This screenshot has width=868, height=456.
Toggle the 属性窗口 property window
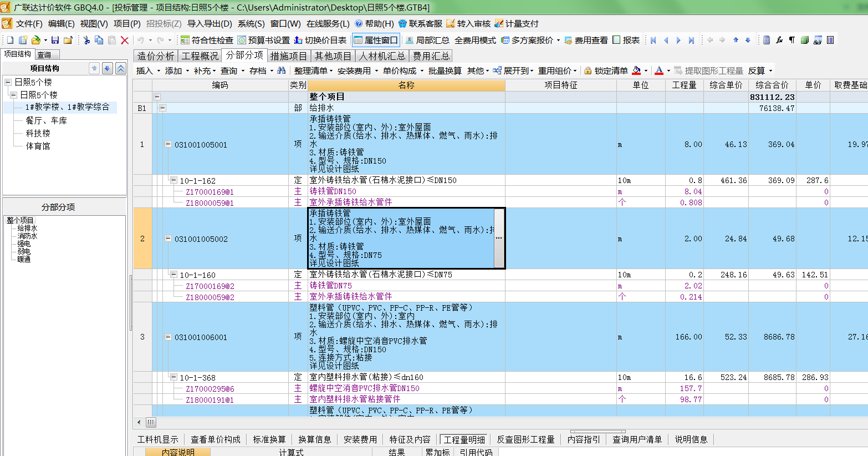(376, 40)
